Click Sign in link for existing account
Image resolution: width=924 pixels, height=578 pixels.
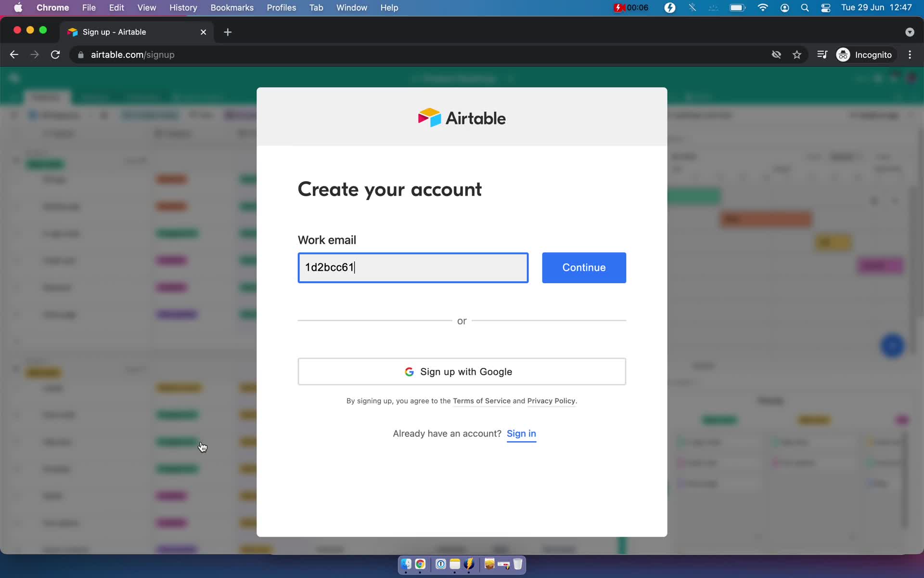coord(521,433)
